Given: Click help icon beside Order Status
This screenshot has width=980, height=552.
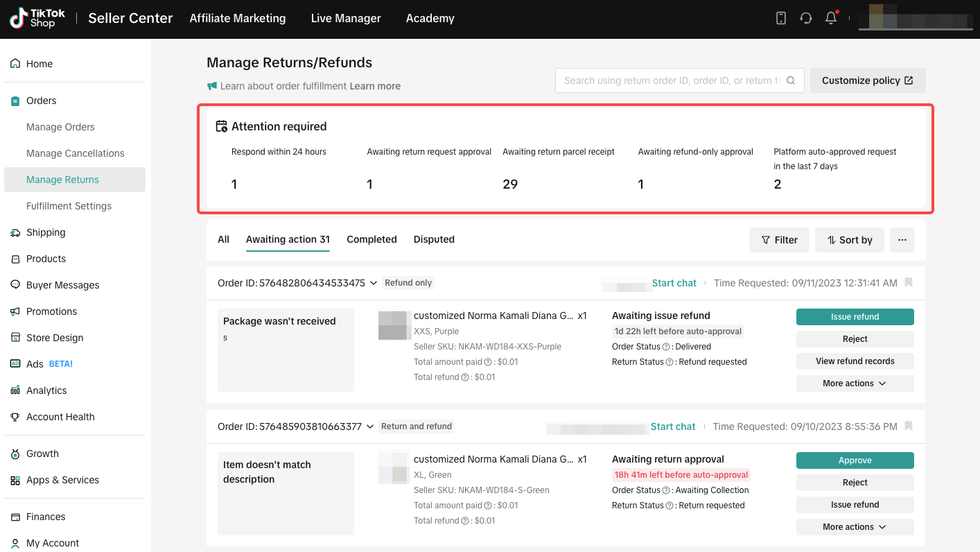Looking at the screenshot, I should pos(666,347).
